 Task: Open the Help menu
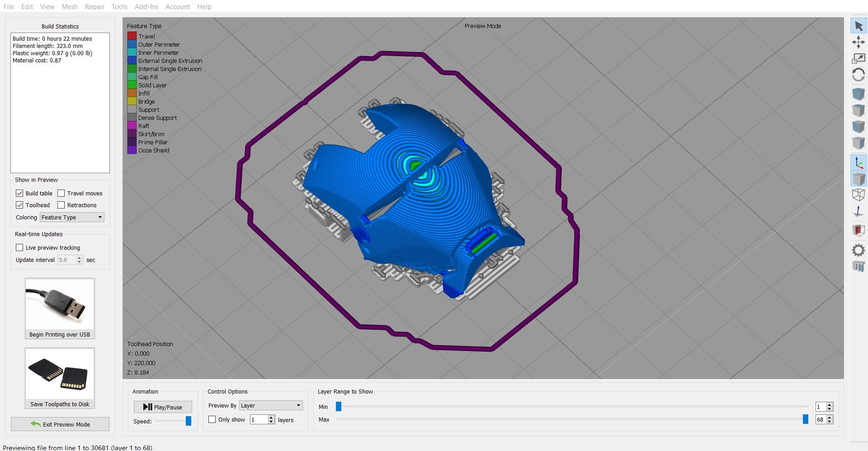[204, 7]
